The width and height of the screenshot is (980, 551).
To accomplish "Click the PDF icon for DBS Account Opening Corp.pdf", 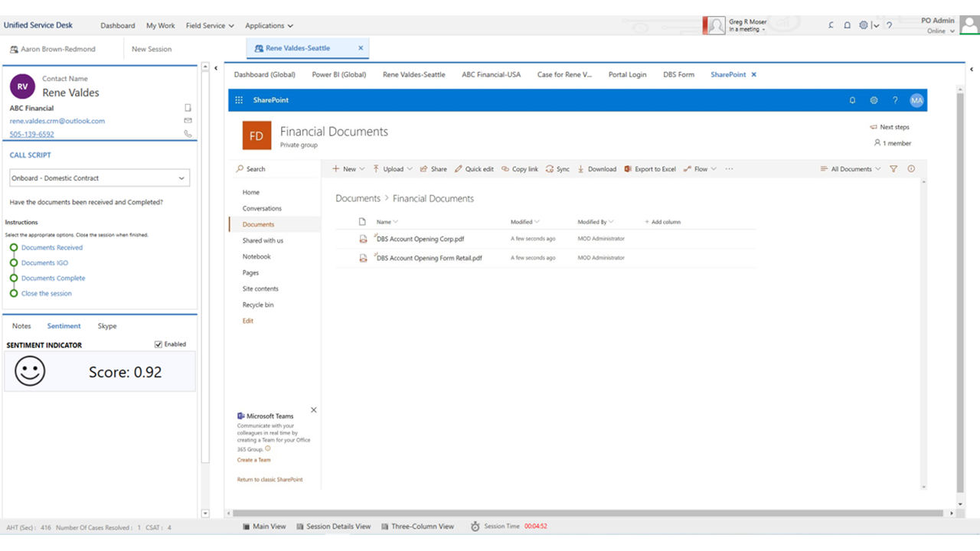I will [363, 239].
